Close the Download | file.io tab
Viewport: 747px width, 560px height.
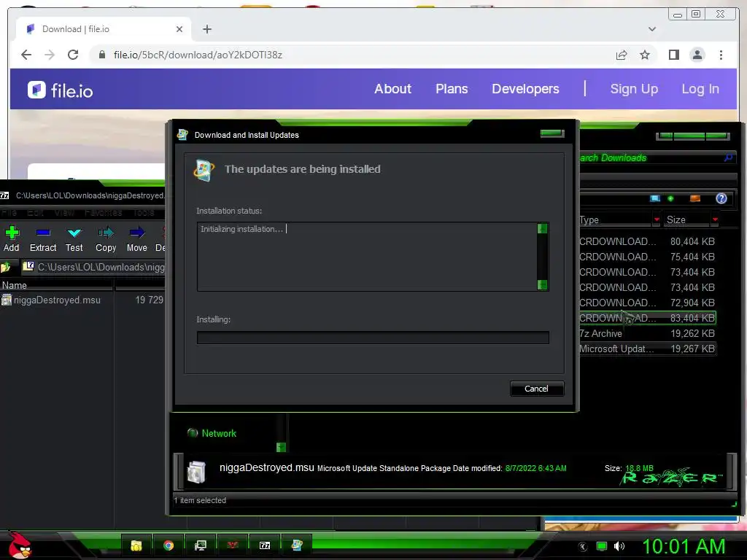point(179,29)
